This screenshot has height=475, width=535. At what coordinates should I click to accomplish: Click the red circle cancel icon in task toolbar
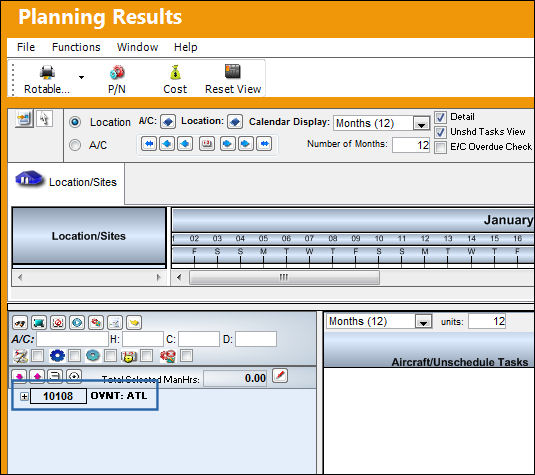(58, 322)
